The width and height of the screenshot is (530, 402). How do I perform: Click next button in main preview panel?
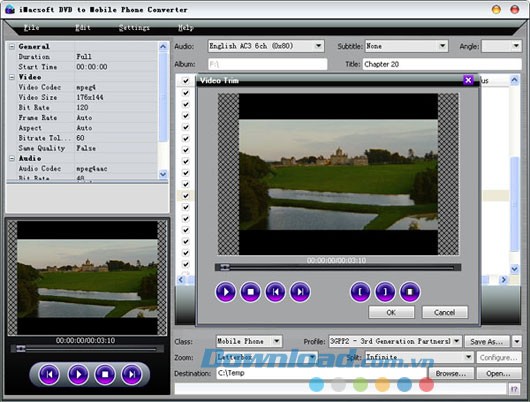(x=131, y=374)
